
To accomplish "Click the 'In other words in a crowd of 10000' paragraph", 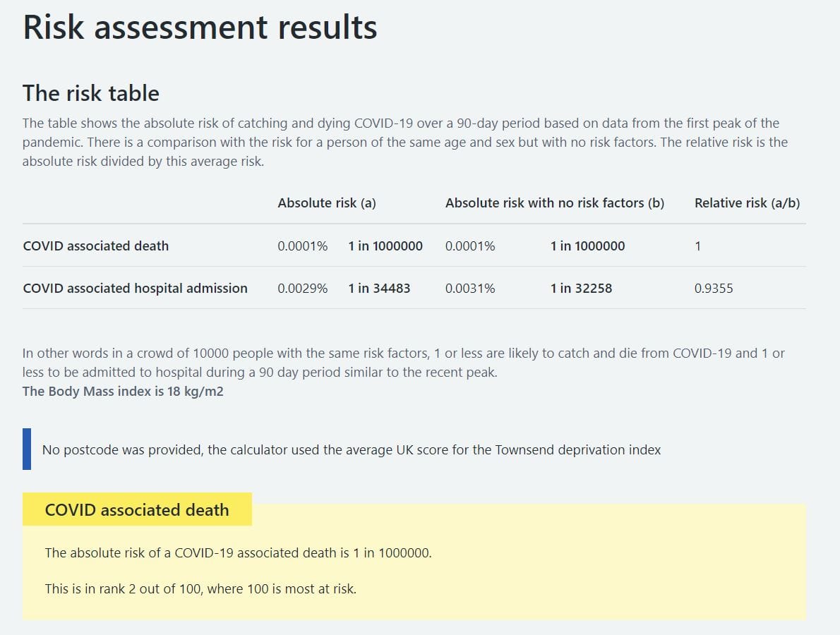I will tap(403, 363).
